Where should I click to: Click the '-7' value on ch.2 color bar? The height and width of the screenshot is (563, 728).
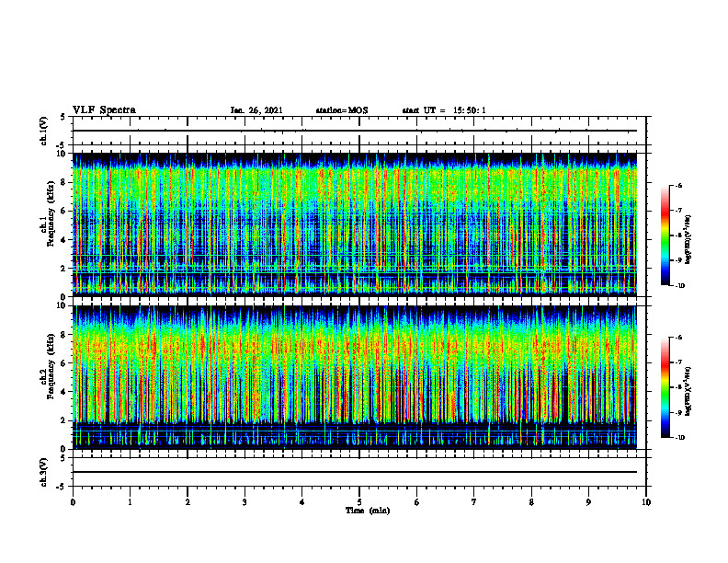[678, 362]
